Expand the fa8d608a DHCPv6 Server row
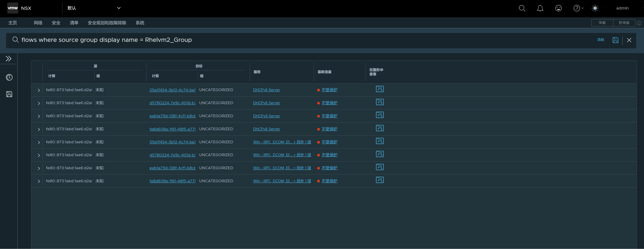This screenshot has height=249, width=644. [39, 129]
